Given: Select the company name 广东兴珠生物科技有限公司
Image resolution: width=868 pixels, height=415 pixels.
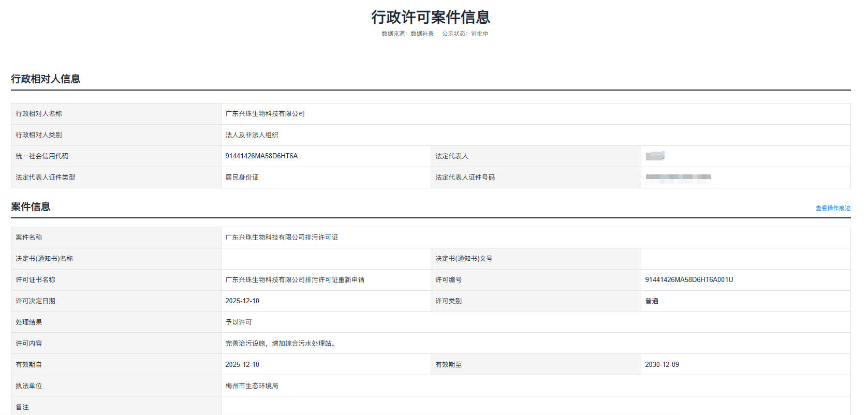Looking at the screenshot, I should coord(265,114).
